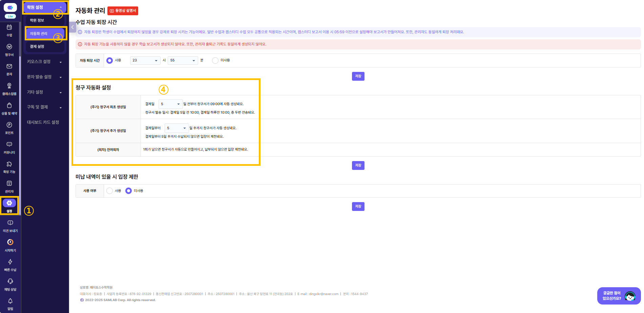The image size is (644, 313).
Task: Open 결제일부터 days dropdown for 추가 생성일
Action: point(176,128)
